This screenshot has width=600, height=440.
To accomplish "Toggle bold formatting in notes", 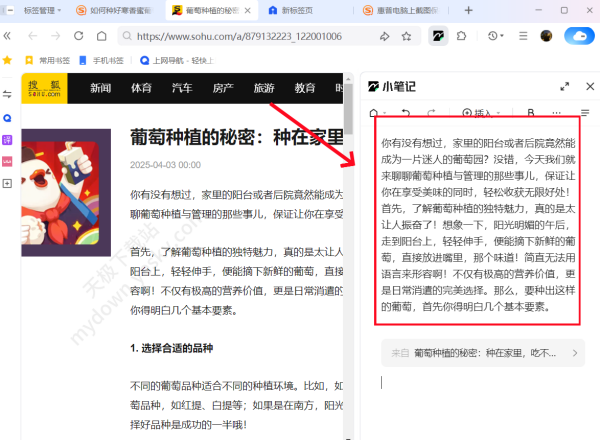I will (531, 113).
